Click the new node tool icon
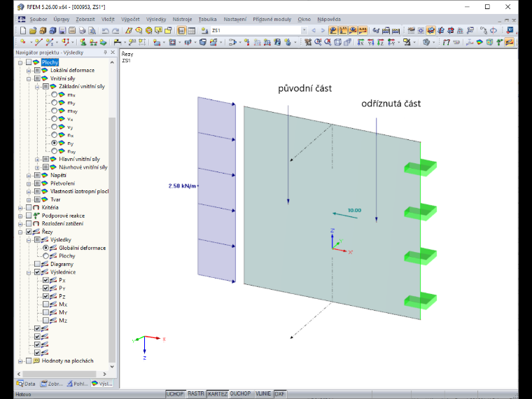Screen dimensions: 532x399 (23, 42)
